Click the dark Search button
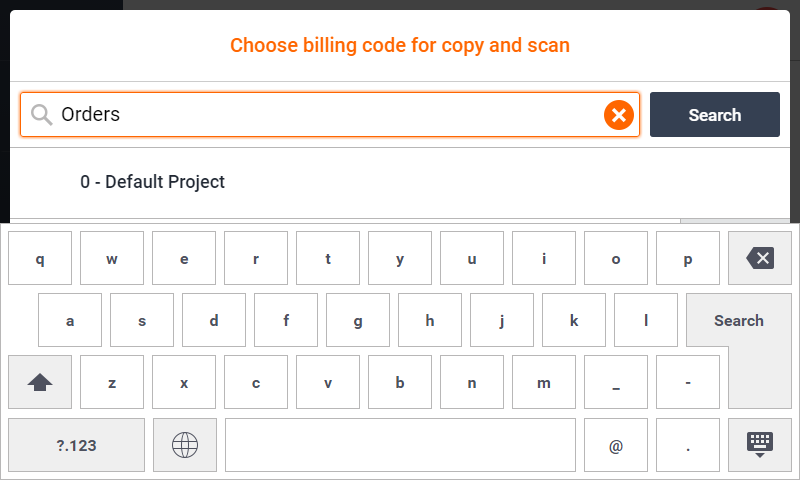The width and height of the screenshot is (800, 480). 714,115
